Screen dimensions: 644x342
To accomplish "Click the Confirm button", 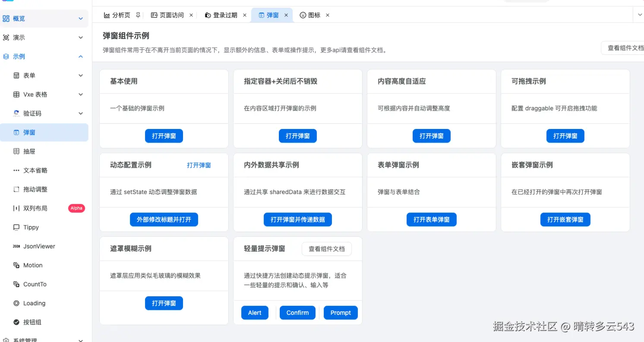I will point(297,313).
